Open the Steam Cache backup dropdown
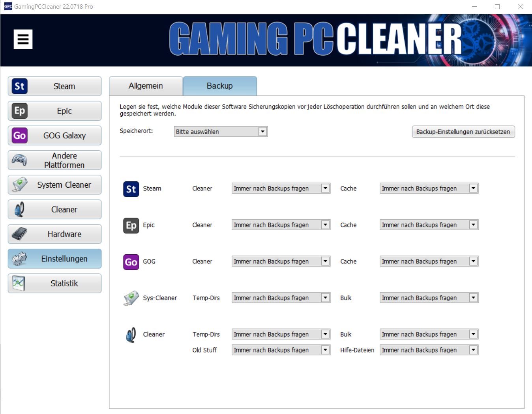Viewport: 532px width, 414px height. (x=429, y=188)
